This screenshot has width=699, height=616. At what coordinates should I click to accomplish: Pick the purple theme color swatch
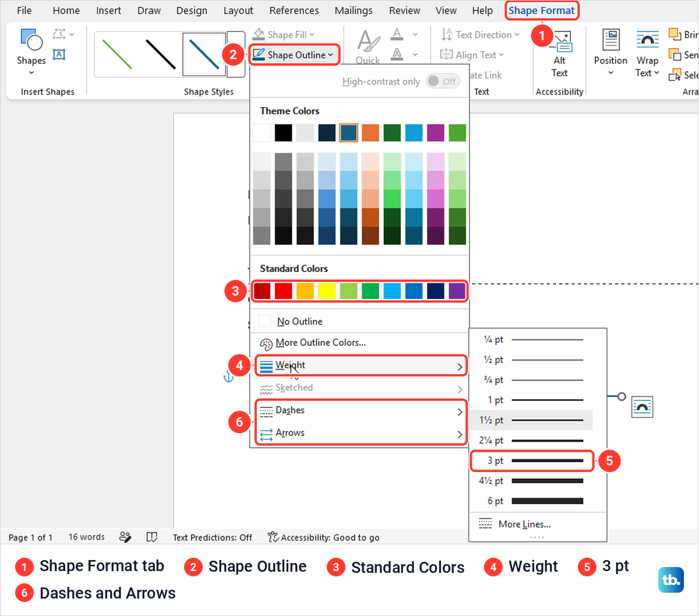(436, 133)
